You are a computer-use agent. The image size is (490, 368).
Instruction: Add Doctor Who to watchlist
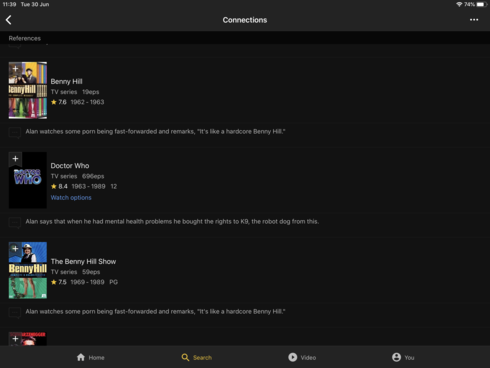pyautogui.click(x=15, y=159)
